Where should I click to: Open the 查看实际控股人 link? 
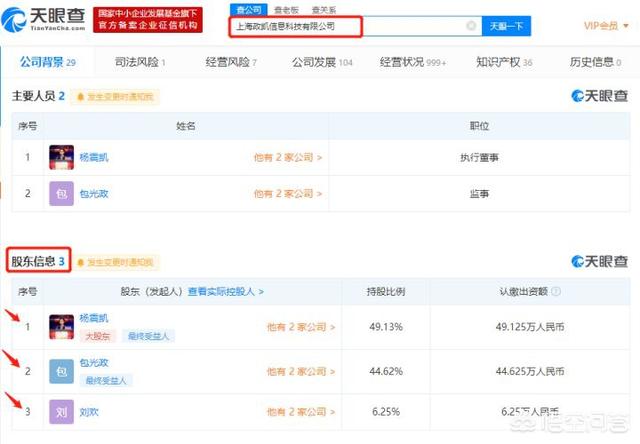point(226,291)
